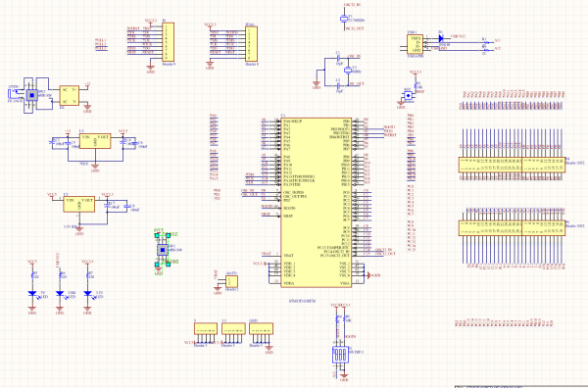This screenshot has width=588, height=388.
Task: Select the lower Header 16X2 connector
Action: click(512, 228)
